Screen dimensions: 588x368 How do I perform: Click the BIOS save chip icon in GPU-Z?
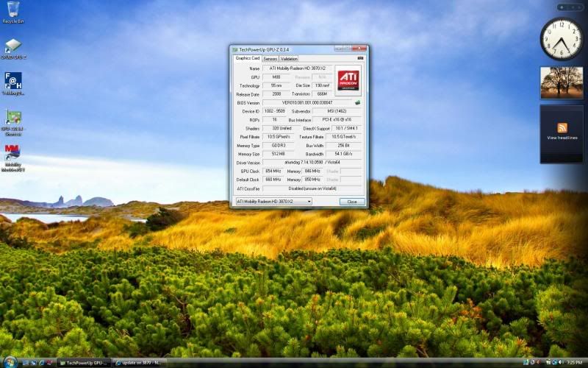(357, 102)
